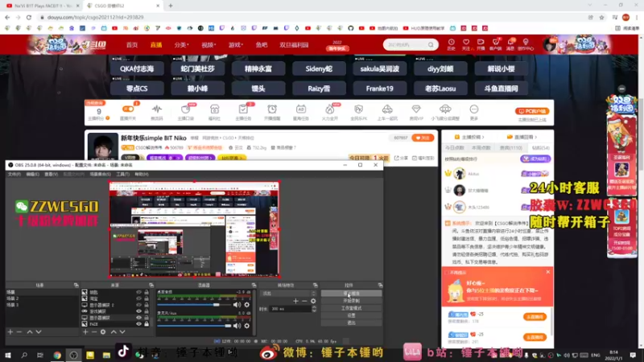
Task: Open the 全民乐PK shield icon
Action: click(358, 109)
